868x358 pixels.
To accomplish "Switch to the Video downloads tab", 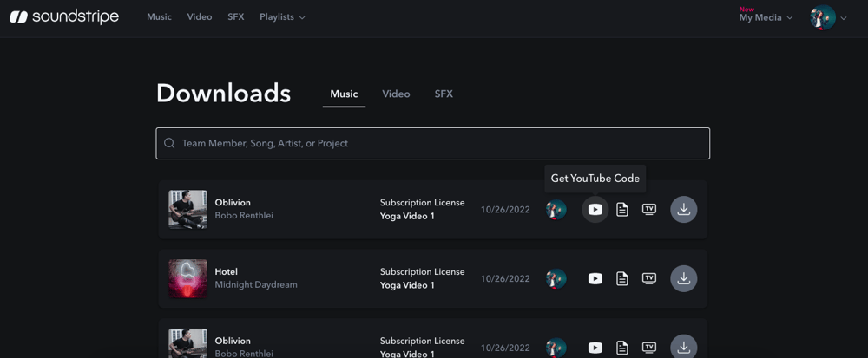I will click(396, 94).
